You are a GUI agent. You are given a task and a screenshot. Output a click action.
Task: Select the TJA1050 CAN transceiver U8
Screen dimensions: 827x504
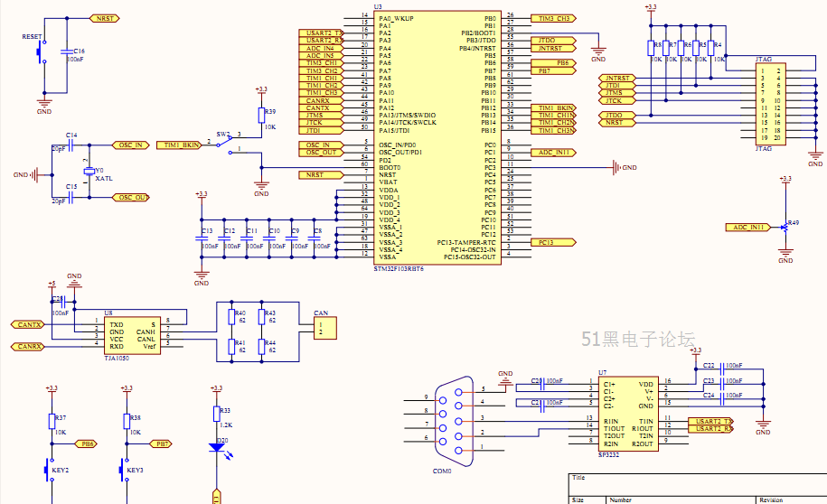[x=132, y=335]
